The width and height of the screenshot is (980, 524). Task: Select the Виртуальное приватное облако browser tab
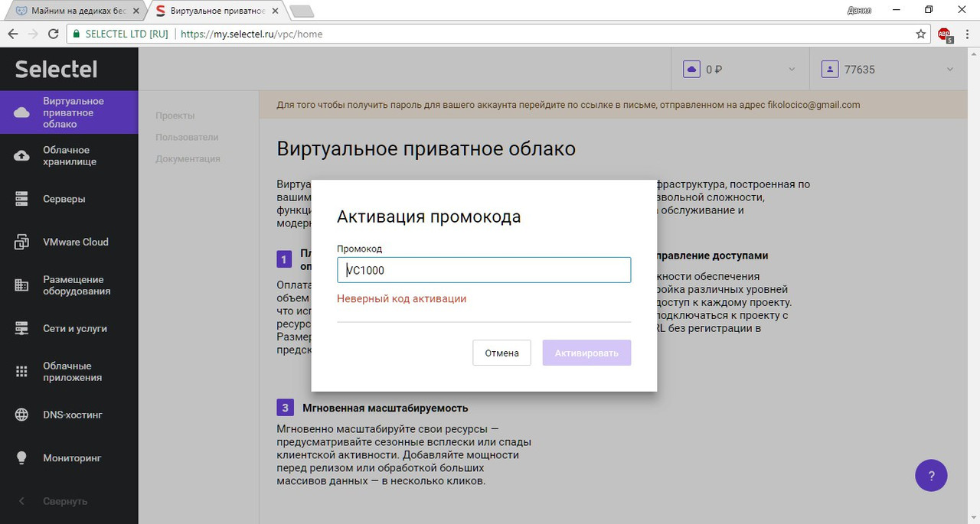(216, 11)
